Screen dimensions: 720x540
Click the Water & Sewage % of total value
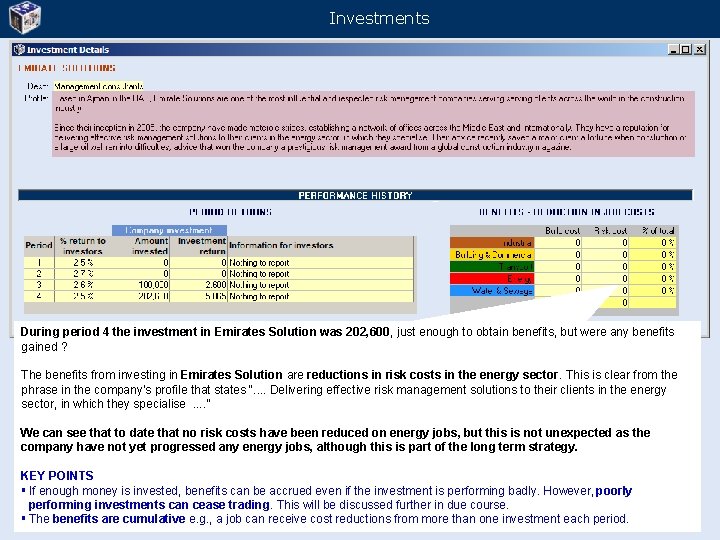pos(652,290)
